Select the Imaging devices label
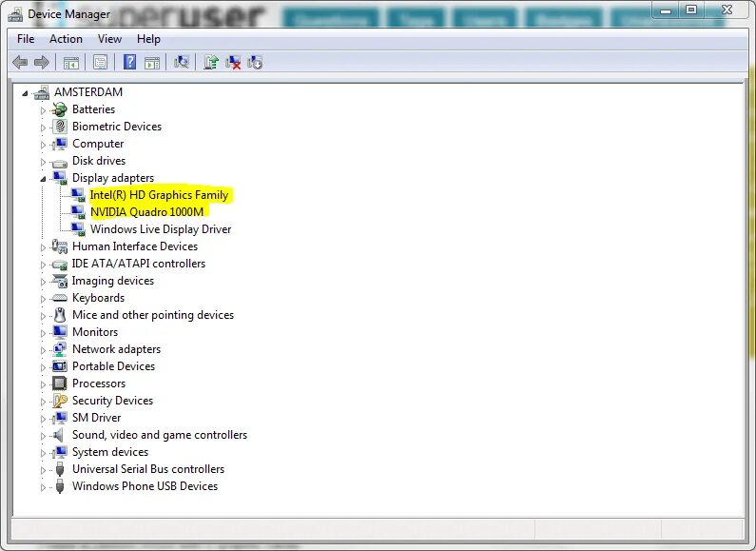This screenshot has height=551, width=756. click(113, 281)
